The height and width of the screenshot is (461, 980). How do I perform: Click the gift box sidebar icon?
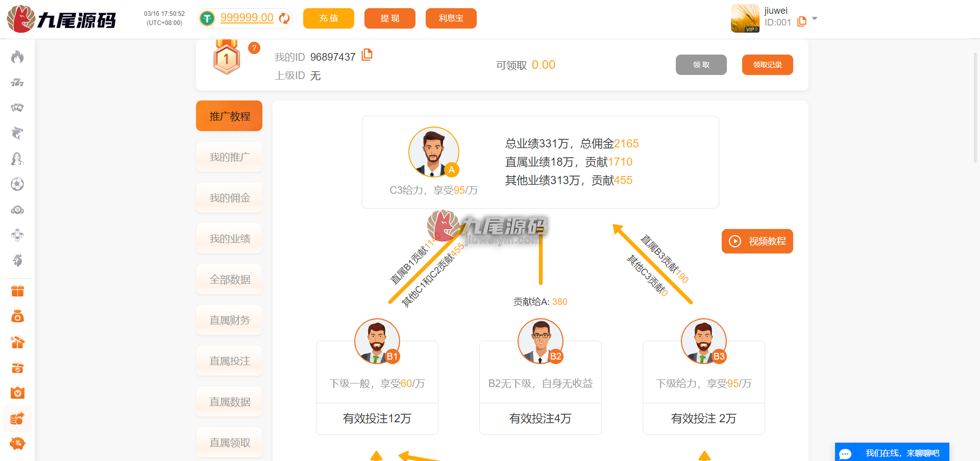click(x=17, y=291)
